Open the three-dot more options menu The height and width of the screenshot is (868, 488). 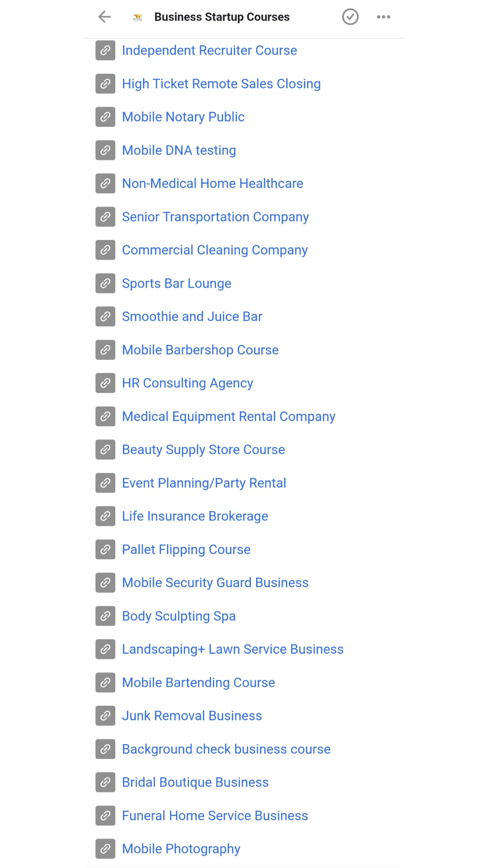pyautogui.click(x=383, y=17)
